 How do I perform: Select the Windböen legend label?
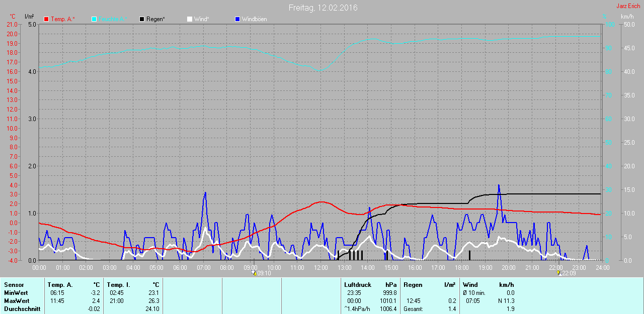[x=255, y=19]
